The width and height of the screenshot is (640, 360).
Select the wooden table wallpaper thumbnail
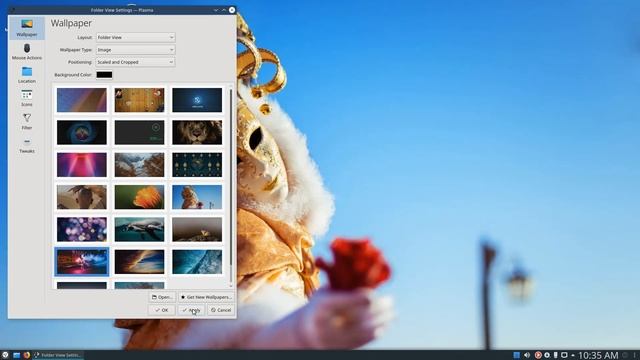tap(140, 100)
